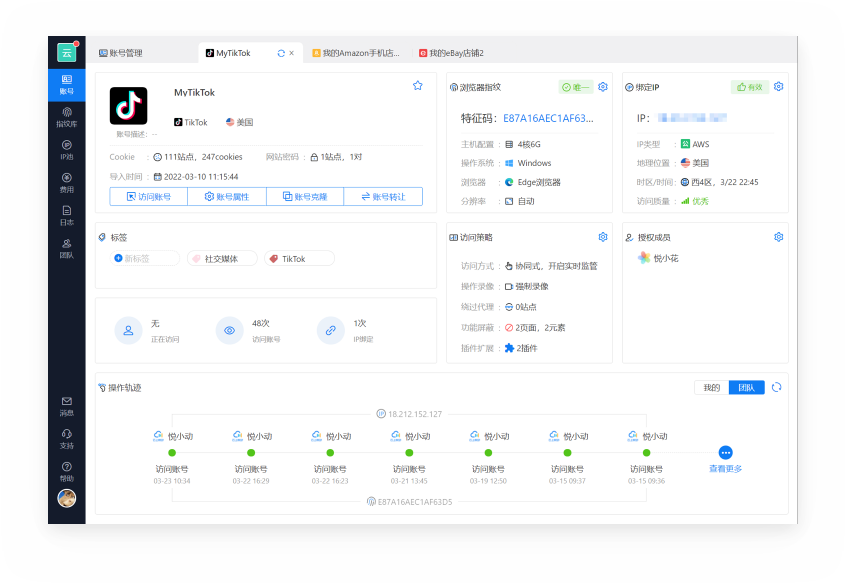The width and height of the screenshot is (846, 584).
Task: Open the 日志 logs sidebar icon
Action: 66,214
